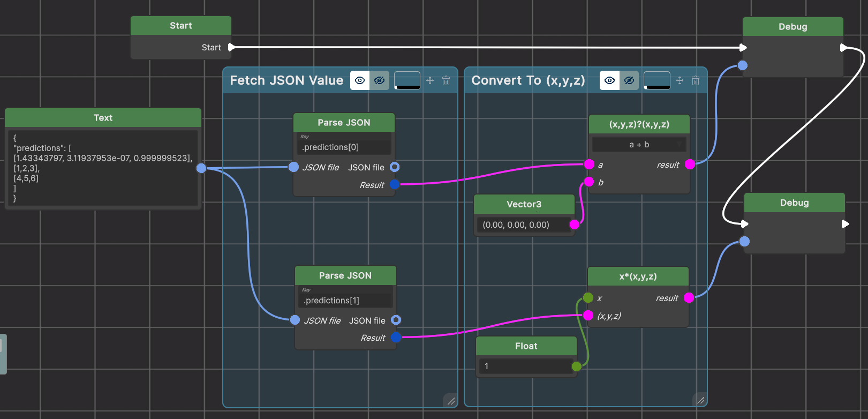Image resolution: width=868 pixels, height=419 pixels.
Task: Hide contents of Fetch JSON Value group
Action: (380, 80)
